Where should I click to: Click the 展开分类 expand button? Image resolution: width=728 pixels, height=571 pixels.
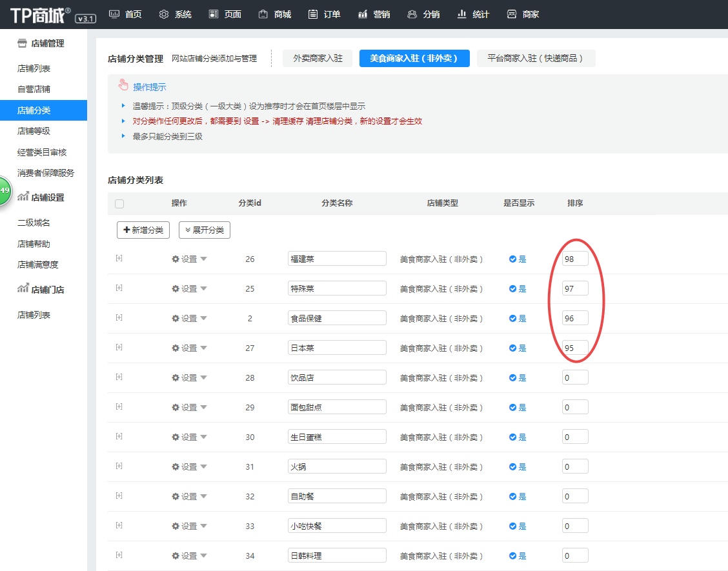coord(204,230)
